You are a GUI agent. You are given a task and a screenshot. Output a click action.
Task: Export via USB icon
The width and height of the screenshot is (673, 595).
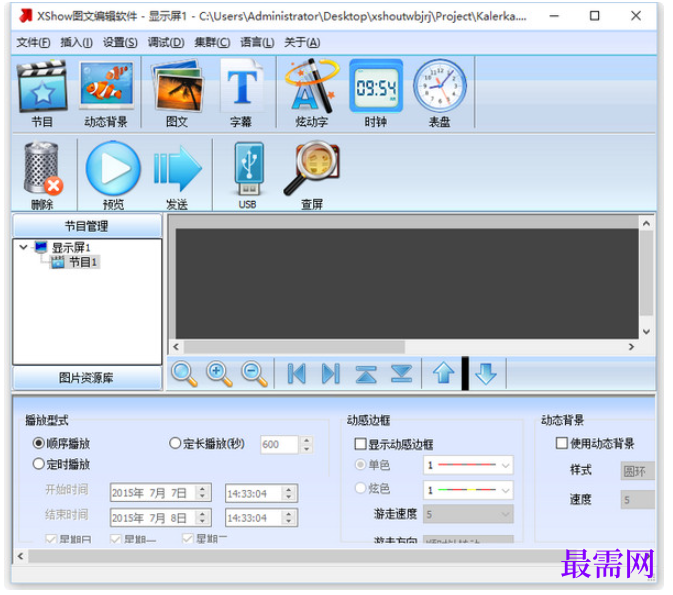click(249, 169)
